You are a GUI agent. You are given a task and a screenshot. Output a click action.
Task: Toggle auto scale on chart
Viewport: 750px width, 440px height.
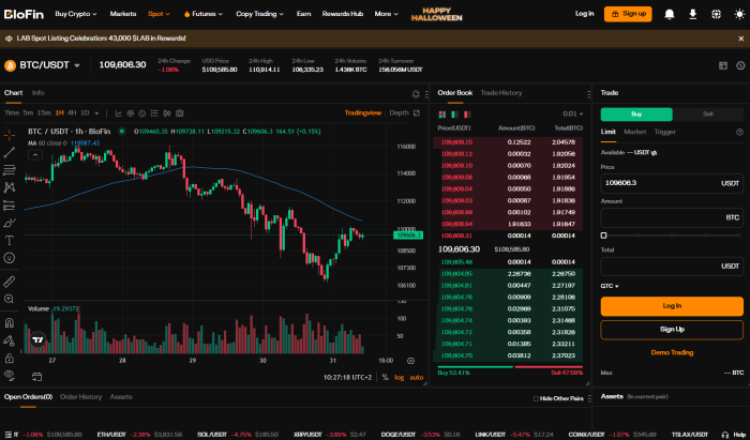coord(416,377)
